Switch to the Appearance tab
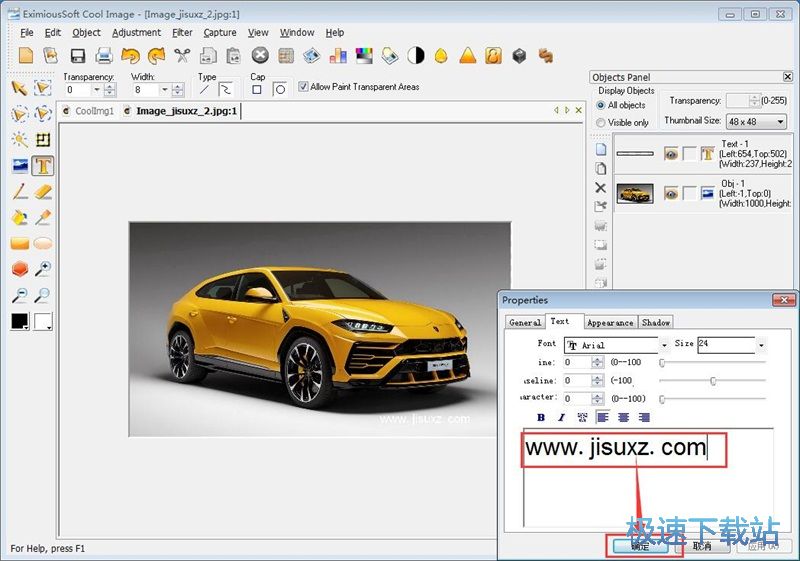The width and height of the screenshot is (800, 561). (610, 322)
